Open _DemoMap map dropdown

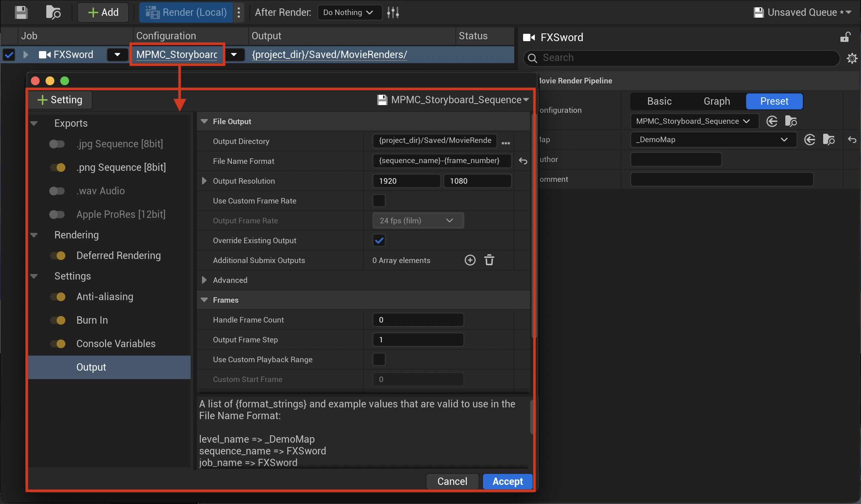tap(713, 140)
